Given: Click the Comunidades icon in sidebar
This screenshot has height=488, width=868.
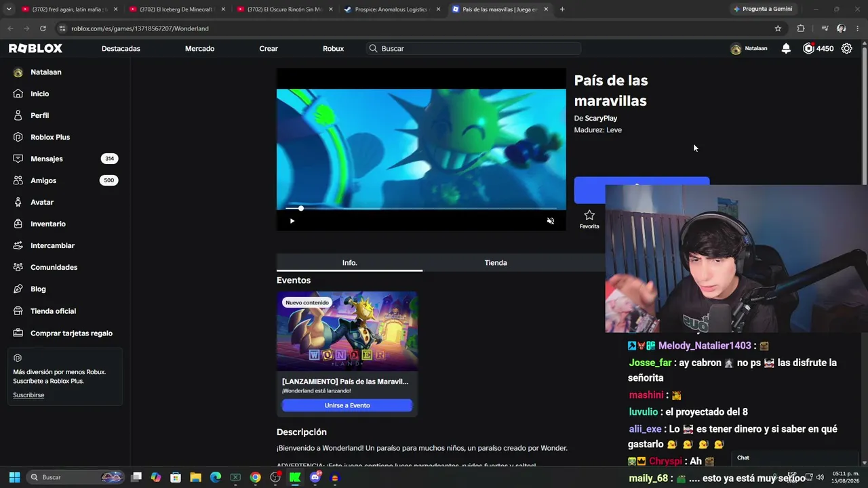Looking at the screenshot, I should [18, 267].
